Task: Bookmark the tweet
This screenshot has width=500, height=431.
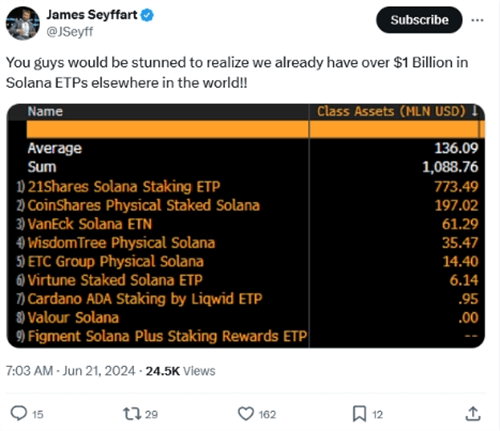Action: coord(359,414)
